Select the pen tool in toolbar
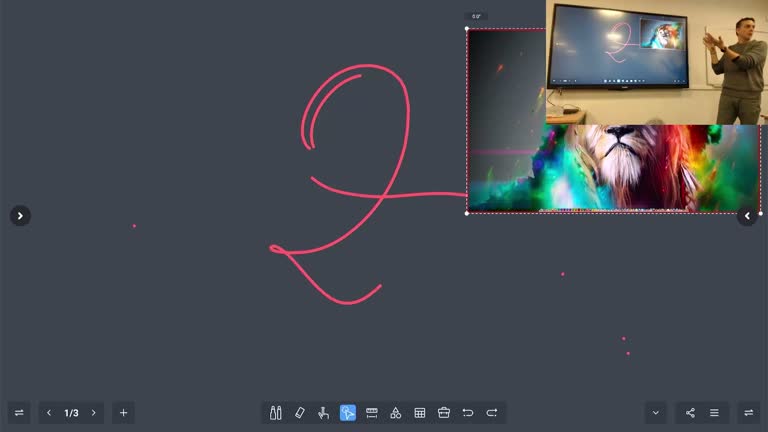768x432 pixels. [276, 413]
